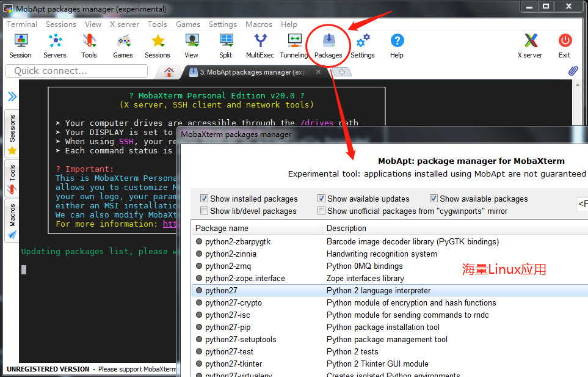
Task: Enable Show unofficial cygwinports packages checkbox
Action: [x=321, y=211]
